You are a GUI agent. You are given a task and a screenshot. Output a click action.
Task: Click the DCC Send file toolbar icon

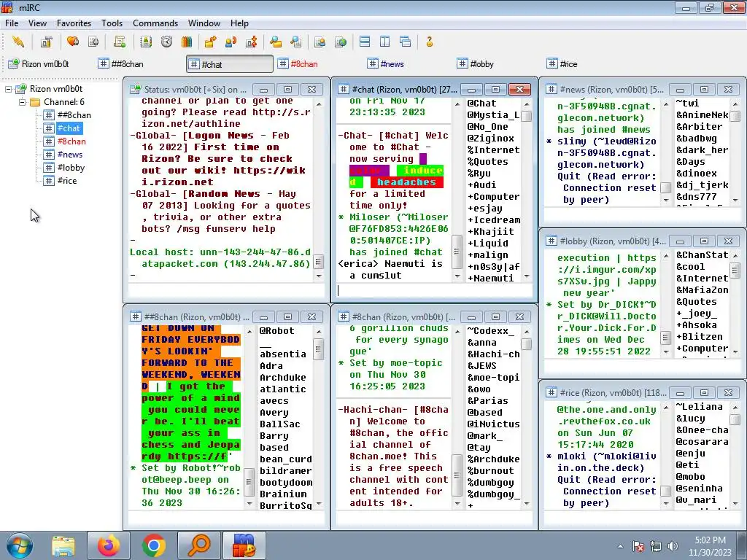210,42
